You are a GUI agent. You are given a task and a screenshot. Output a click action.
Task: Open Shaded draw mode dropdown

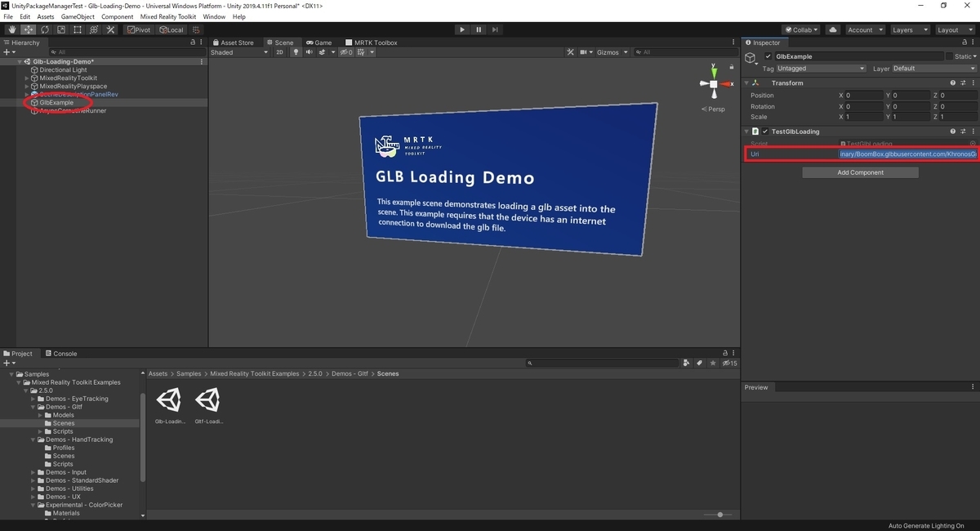(239, 52)
